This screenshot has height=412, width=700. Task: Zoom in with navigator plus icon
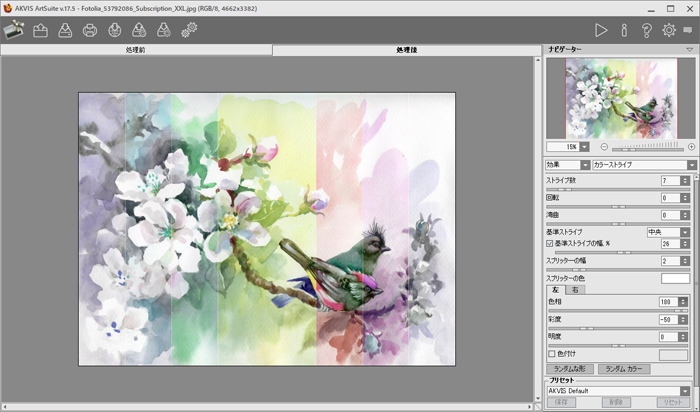click(692, 147)
